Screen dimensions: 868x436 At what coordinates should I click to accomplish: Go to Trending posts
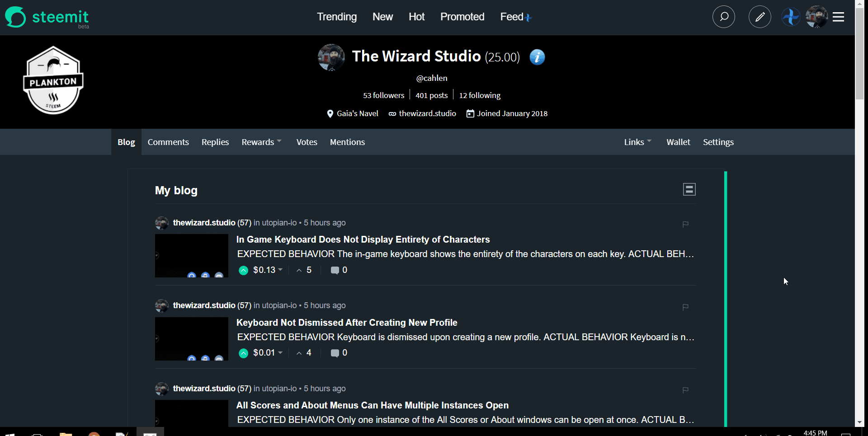tap(337, 17)
